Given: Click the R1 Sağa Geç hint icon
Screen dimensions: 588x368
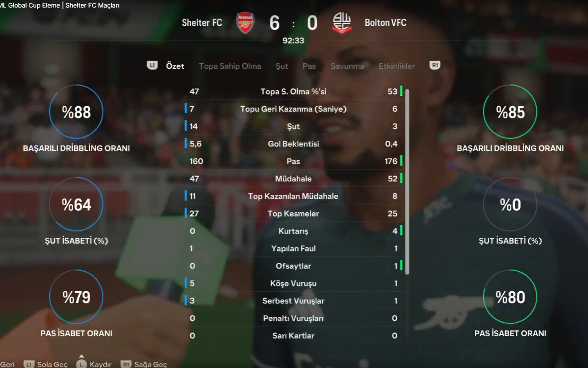Looking at the screenshot, I should [126, 364].
